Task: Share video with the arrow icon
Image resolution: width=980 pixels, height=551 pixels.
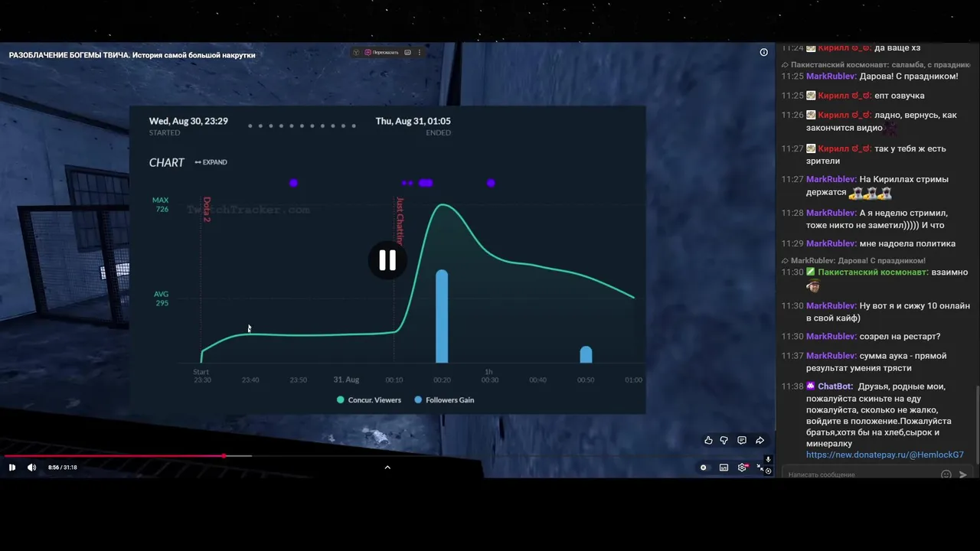Action: coord(759,441)
